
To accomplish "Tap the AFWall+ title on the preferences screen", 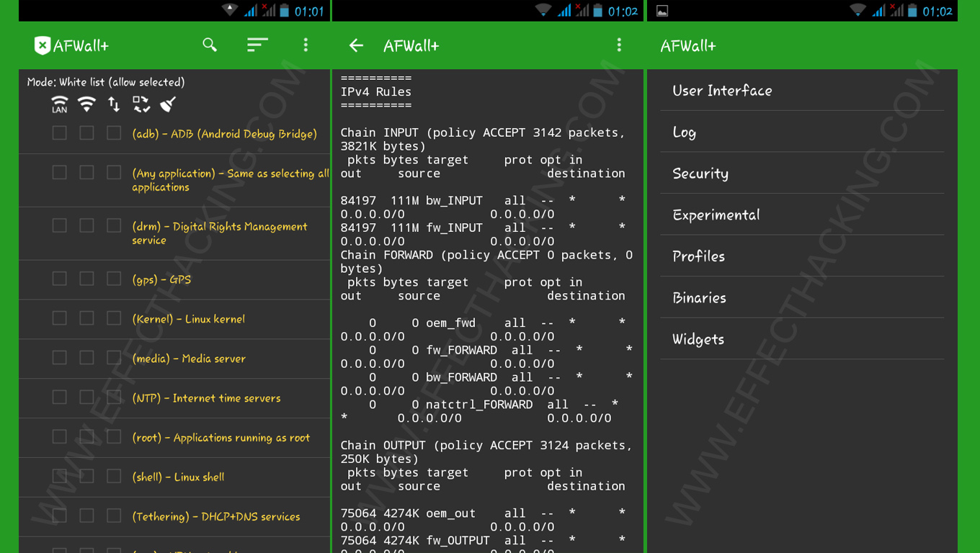I will (x=688, y=45).
